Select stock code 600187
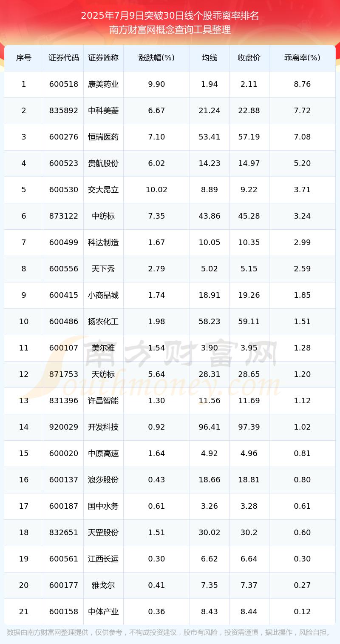This screenshot has height=644, width=340. coord(64,506)
